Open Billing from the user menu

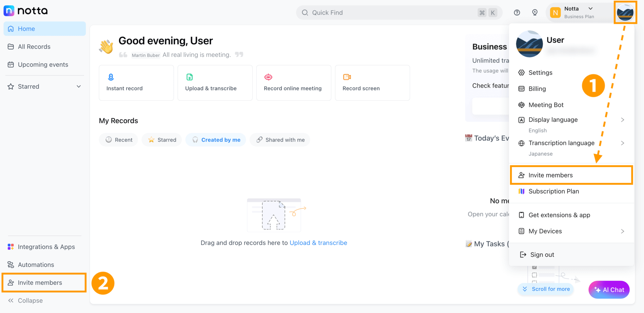(x=571, y=89)
